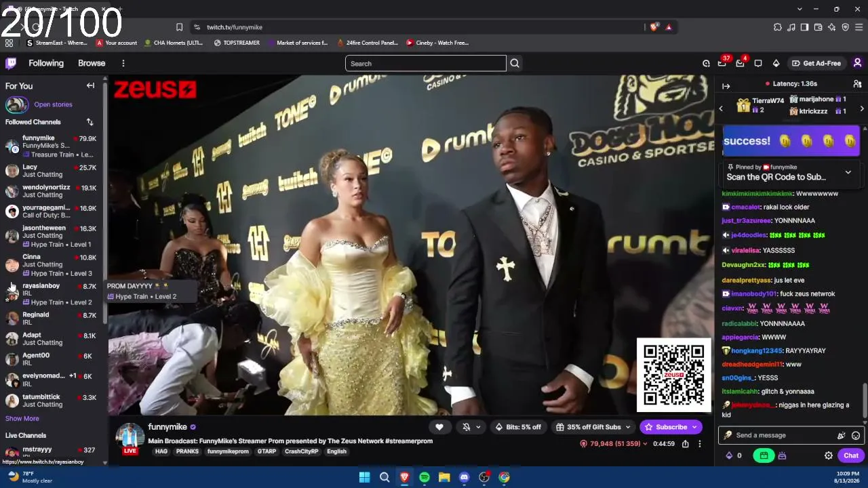This screenshot has height=488, width=868.
Task: Open the StreamEast bookmark
Action: (x=57, y=43)
